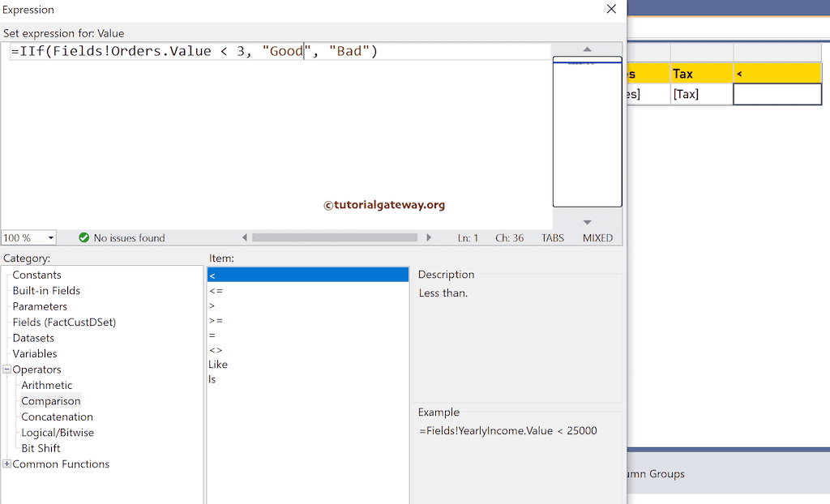Select the Common Functions category label
This screenshot has height=504, width=830.
point(61,464)
